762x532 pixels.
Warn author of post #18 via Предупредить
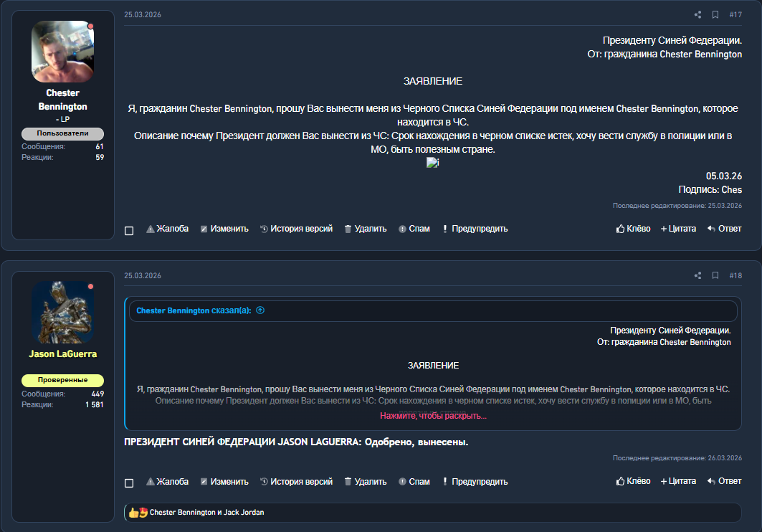pos(475,482)
